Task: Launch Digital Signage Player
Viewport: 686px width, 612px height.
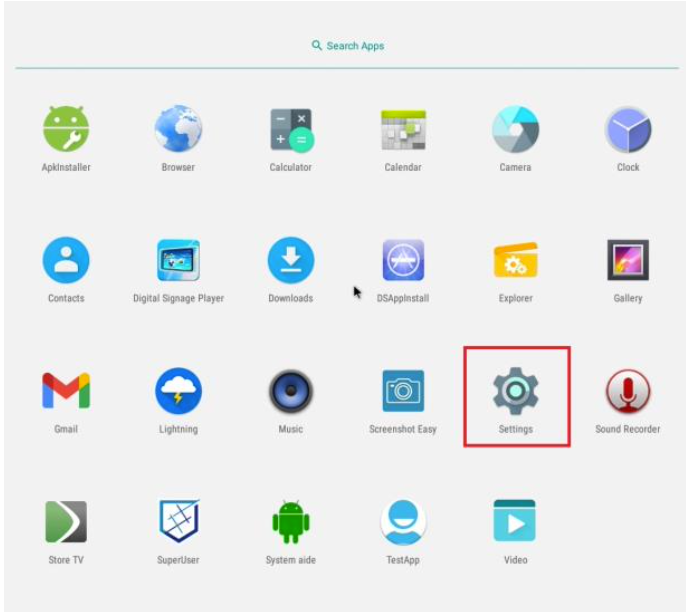Action: pos(178,260)
